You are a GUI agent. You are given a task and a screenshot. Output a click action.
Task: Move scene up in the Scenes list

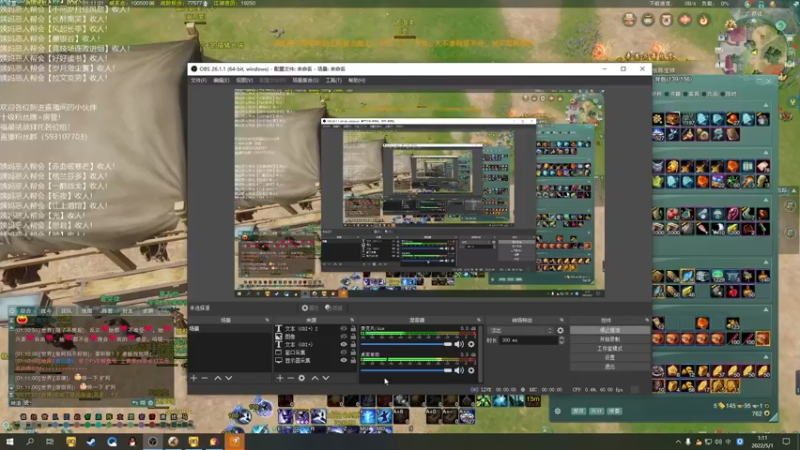point(218,378)
